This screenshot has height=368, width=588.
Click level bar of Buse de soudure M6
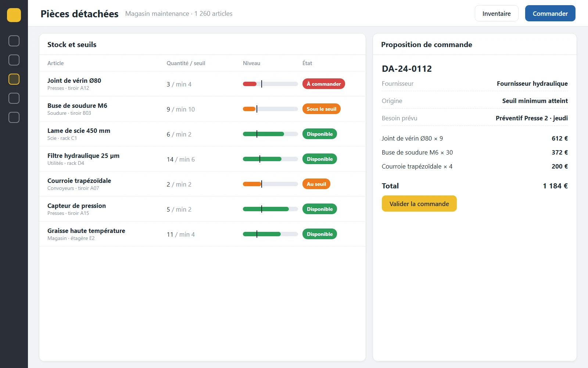pos(270,109)
